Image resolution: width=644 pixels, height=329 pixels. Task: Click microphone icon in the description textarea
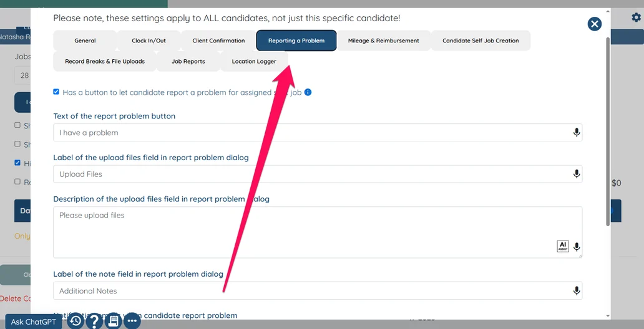coord(577,247)
